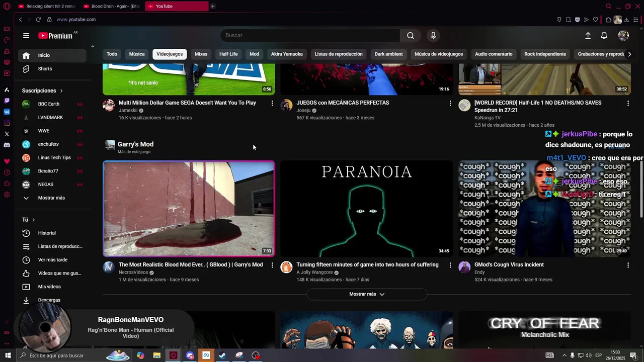Open the PARANOIA video thumbnail
This screenshot has width=644, height=362.
coord(367,209)
